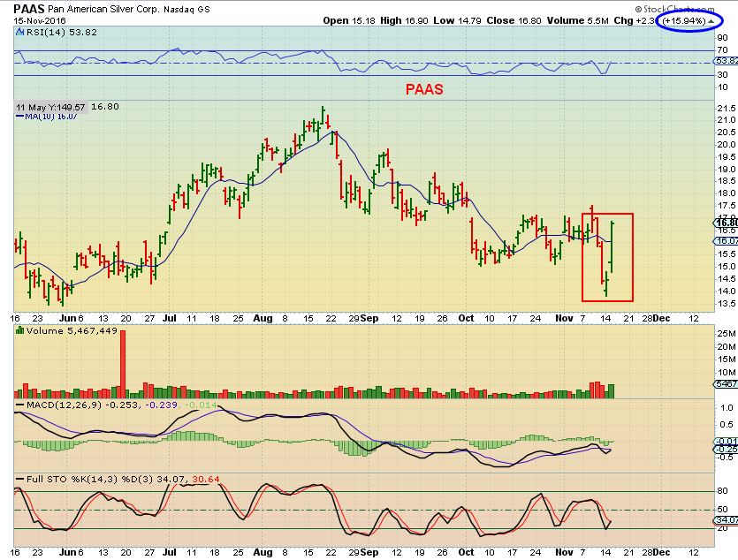Image resolution: width=738 pixels, height=560 pixels.
Task: Click the -0.5 label on the MACD axis
Action: (726, 457)
